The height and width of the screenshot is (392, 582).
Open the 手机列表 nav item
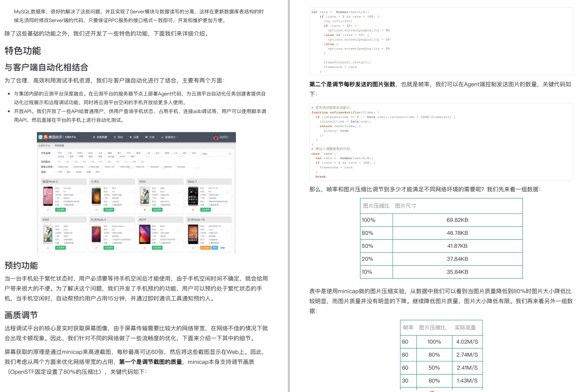100,137
